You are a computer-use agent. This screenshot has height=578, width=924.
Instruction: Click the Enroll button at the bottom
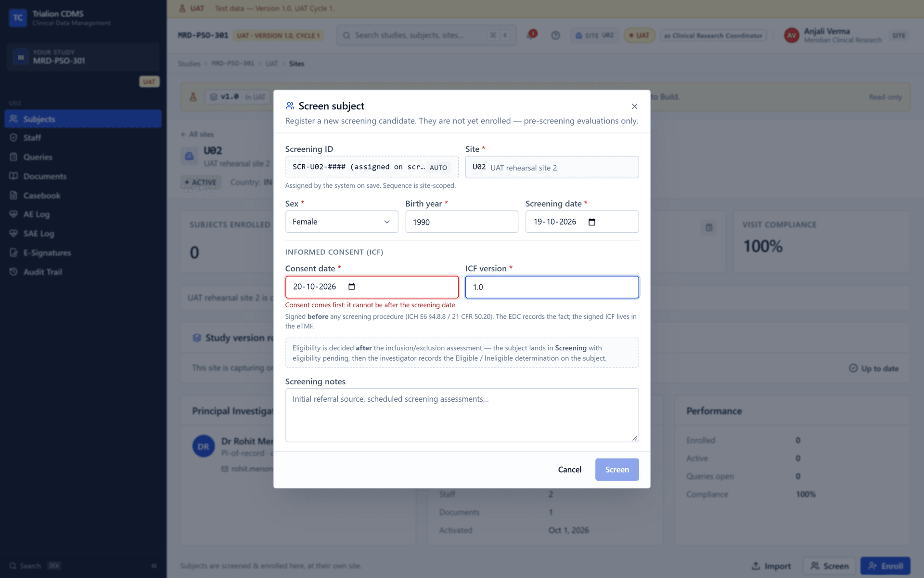(x=885, y=566)
